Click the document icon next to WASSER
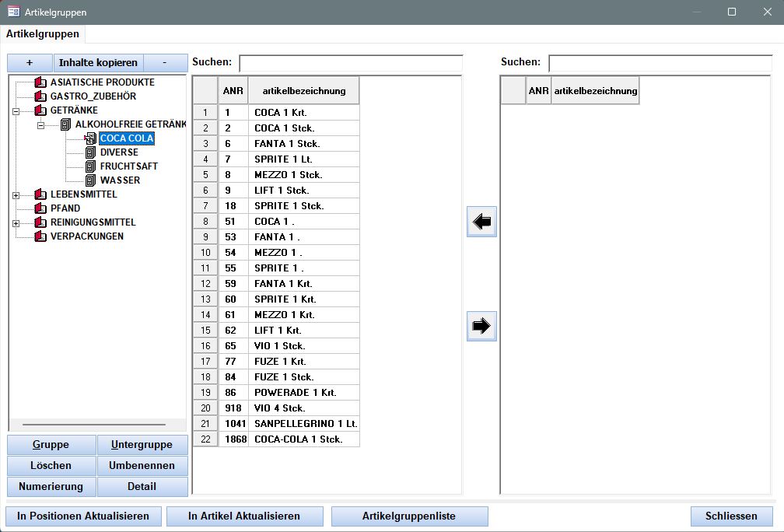 pyautogui.click(x=91, y=180)
